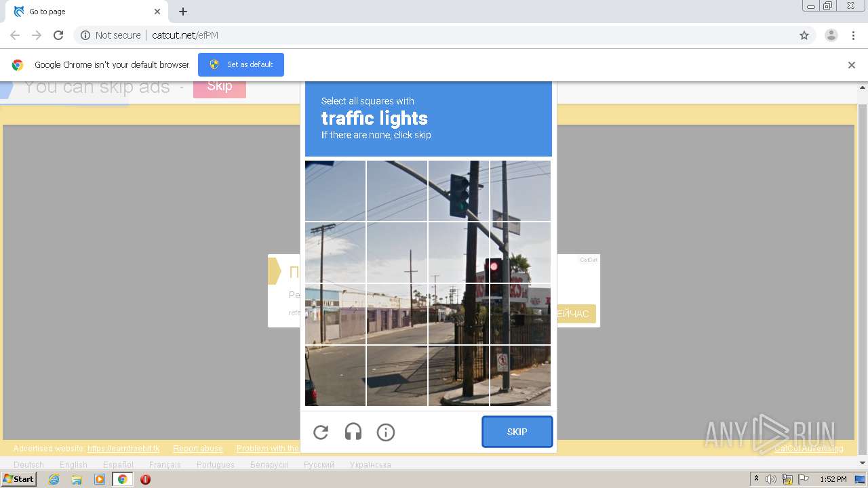Go forward in browser history
Viewport: 868px width, 488px height.
click(37, 35)
